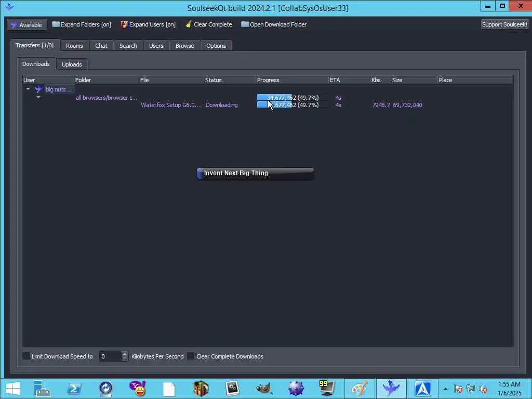Screen dimensions: 532x399
Task: Select the all browsers/browser folder row
Action: (106, 98)
